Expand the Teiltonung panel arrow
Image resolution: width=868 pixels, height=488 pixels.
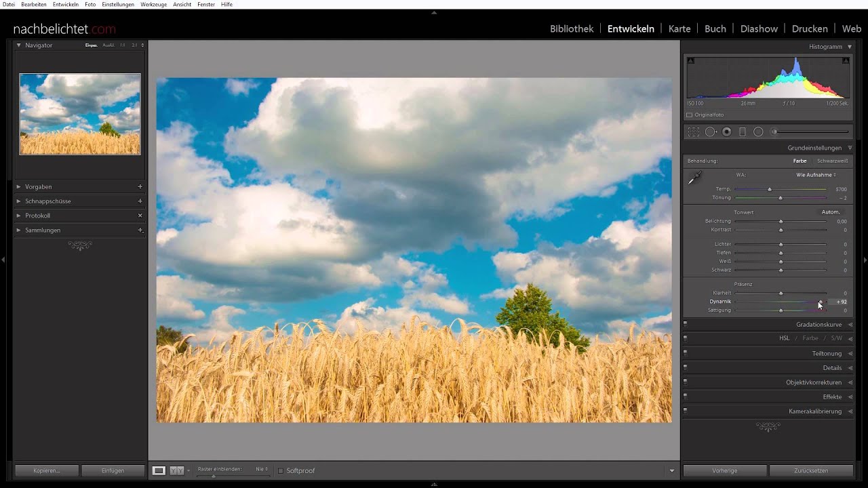pos(850,354)
